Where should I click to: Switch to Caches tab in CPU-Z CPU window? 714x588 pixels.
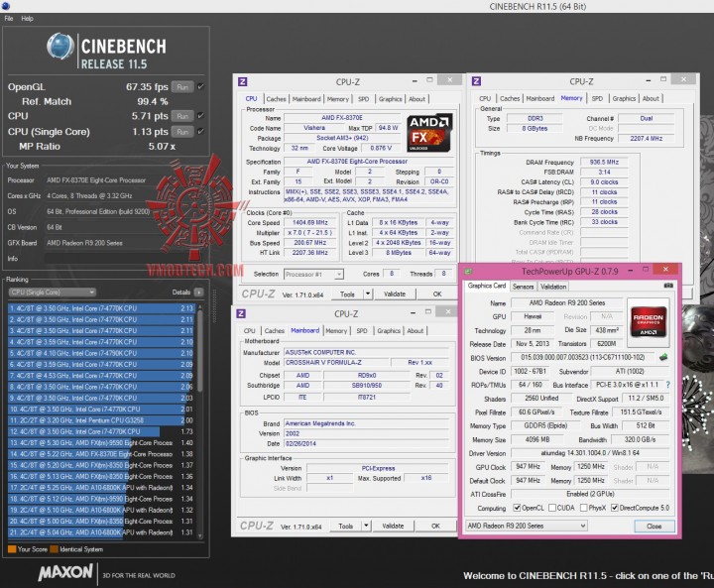pos(276,99)
